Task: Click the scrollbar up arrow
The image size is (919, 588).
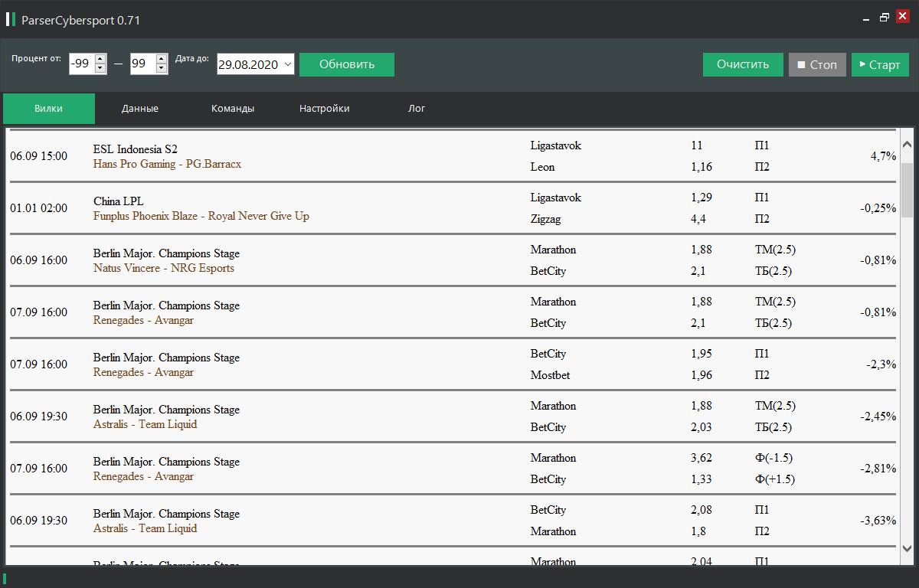Action: (x=908, y=144)
